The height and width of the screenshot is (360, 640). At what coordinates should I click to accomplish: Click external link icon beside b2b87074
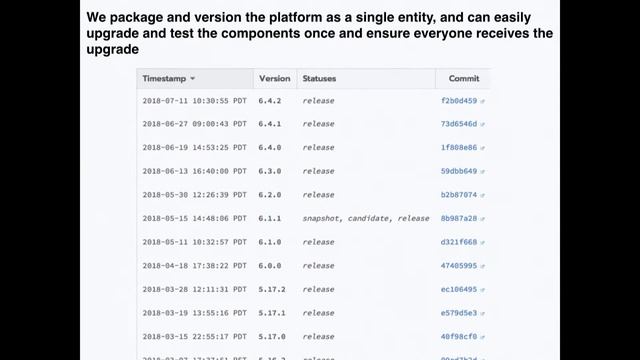click(482, 195)
